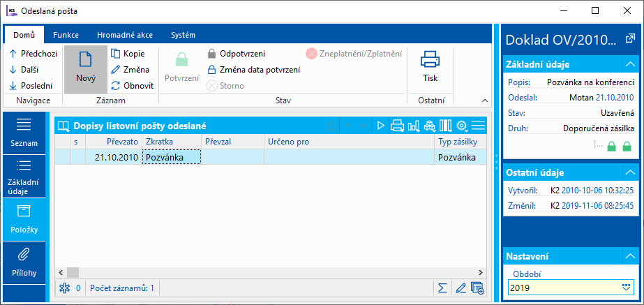
Task: Pop out the Doklad preview panel
Action: [x=629, y=39]
